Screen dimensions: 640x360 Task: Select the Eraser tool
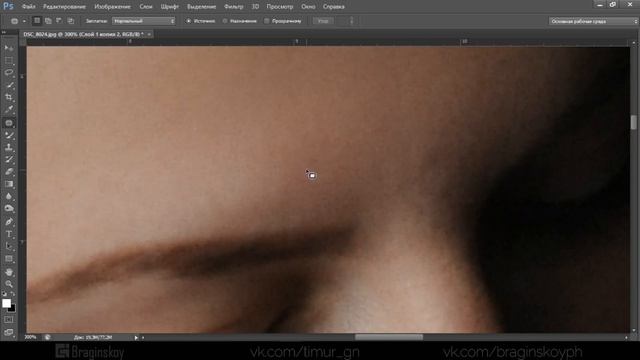[x=9, y=172]
